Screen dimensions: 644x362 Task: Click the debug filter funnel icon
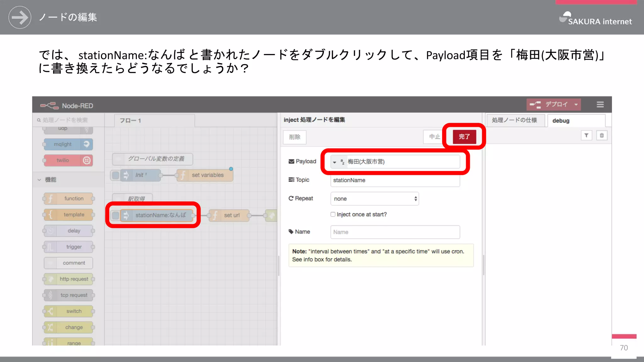[586, 135]
